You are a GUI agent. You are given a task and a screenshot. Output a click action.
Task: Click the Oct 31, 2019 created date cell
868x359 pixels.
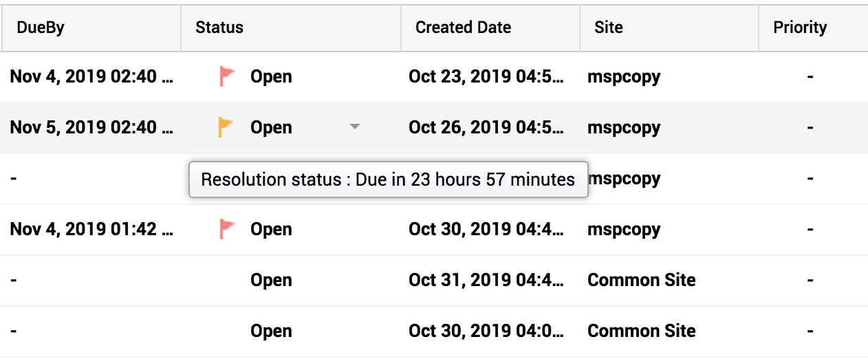tap(486, 280)
